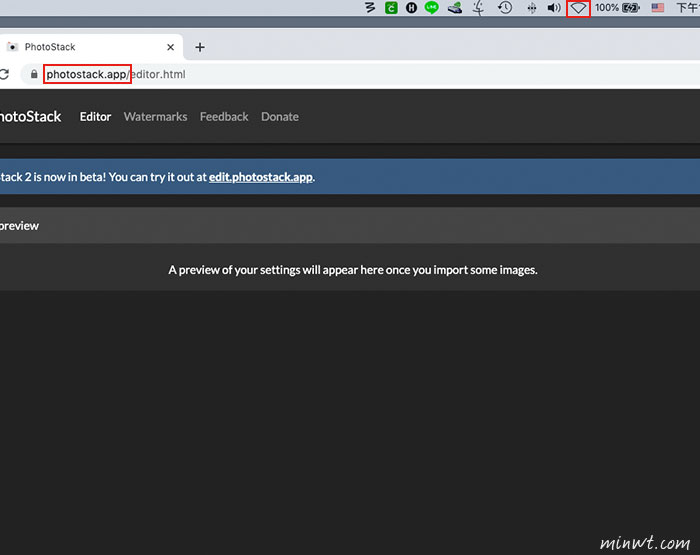Open the Donate page

pos(280,117)
